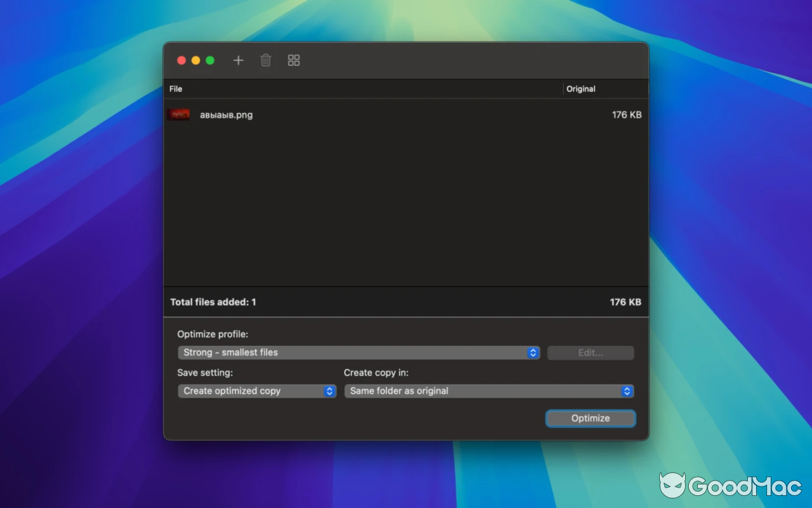Click the Edit... profile button
Viewport: 812px width, 508px height.
click(590, 352)
